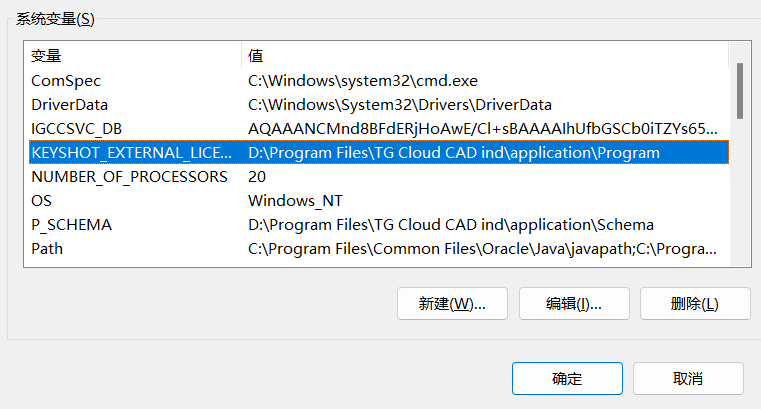Select the KEYSHOT_EXTERNAL_LICE... variable row

[x=379, y=152]
